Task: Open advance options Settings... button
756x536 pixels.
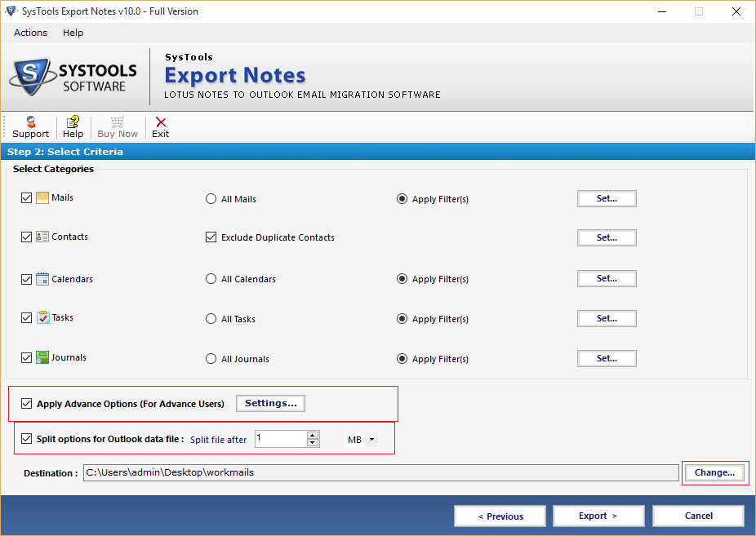Action: (270, 403)
